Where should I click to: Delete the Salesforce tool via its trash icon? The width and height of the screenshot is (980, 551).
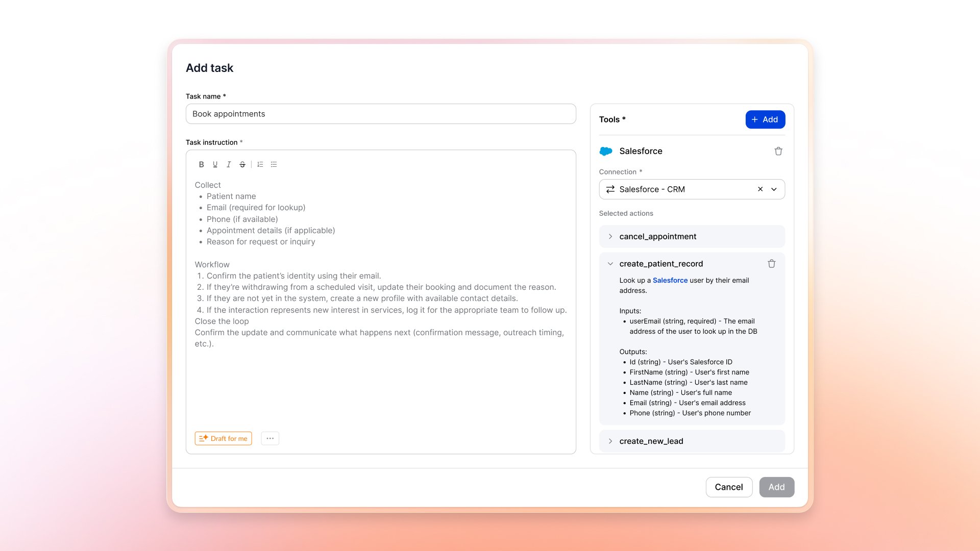click(x=778, y=151)
